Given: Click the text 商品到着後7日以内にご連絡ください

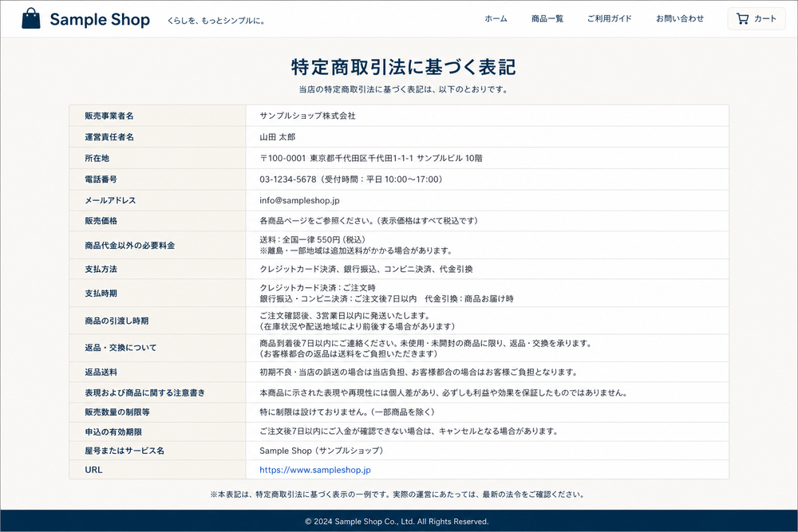Looking at the screenshot, I should click(x=330, y=343).
